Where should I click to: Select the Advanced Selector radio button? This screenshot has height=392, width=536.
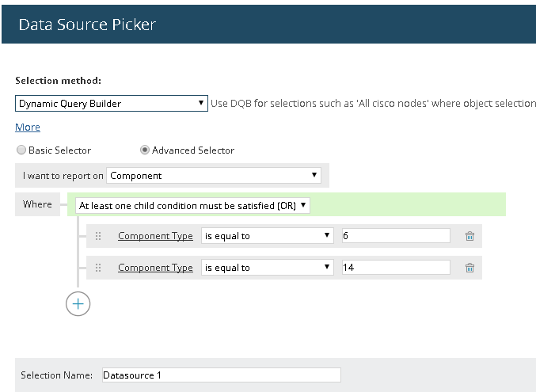145,150
